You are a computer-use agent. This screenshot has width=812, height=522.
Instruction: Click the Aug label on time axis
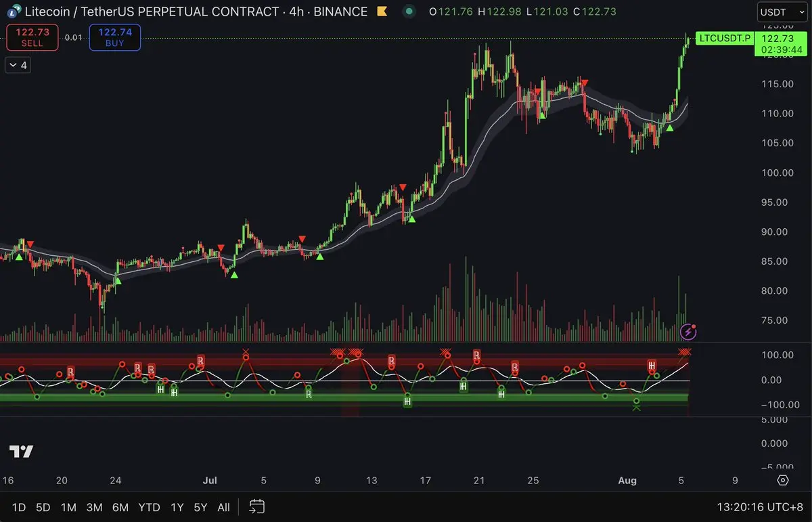tap(627, 481)
